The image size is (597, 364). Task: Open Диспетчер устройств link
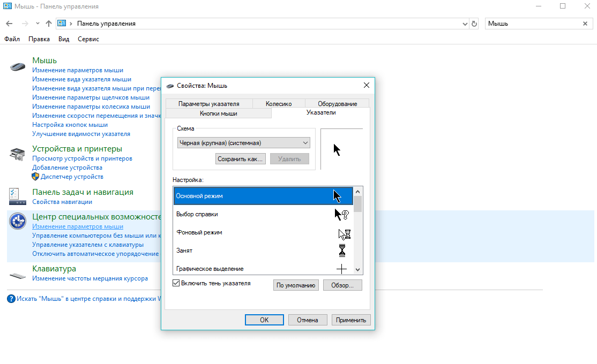(72, 177)
